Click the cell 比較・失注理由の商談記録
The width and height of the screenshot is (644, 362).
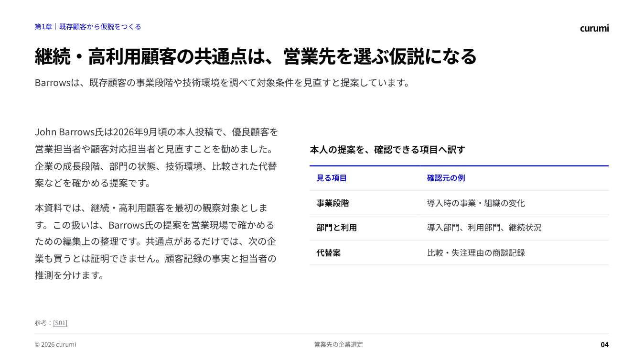coord(476,252)
